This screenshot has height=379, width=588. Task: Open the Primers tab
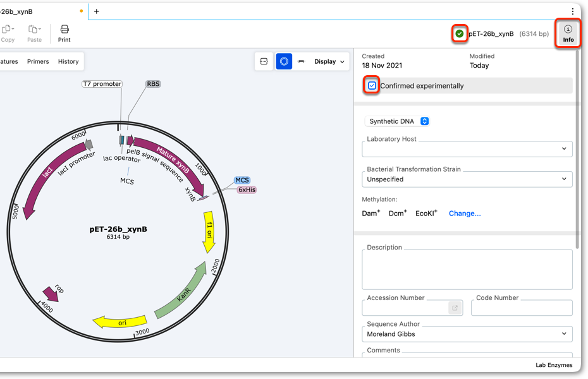click(38, 61)
